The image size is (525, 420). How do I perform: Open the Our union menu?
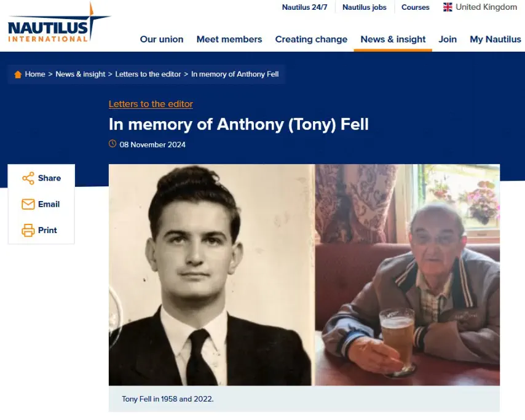click(162, 39)
